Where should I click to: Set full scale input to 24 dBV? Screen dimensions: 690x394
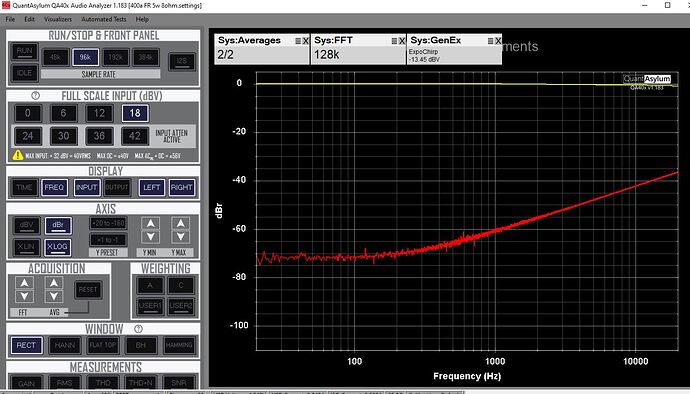coord(28,136)
